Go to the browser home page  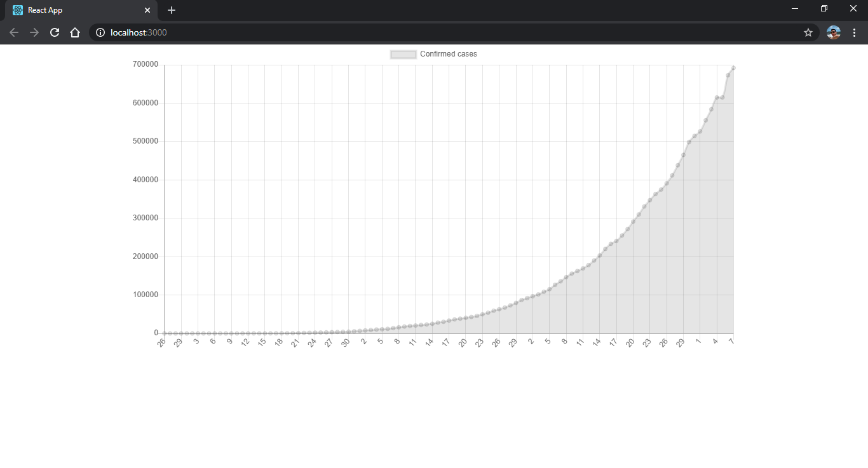tap(75, 32)
